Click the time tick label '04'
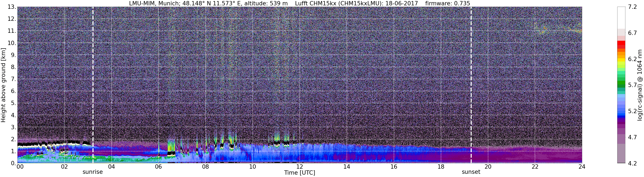The height and width of the screenshot is (177, 644). (111, 166)
